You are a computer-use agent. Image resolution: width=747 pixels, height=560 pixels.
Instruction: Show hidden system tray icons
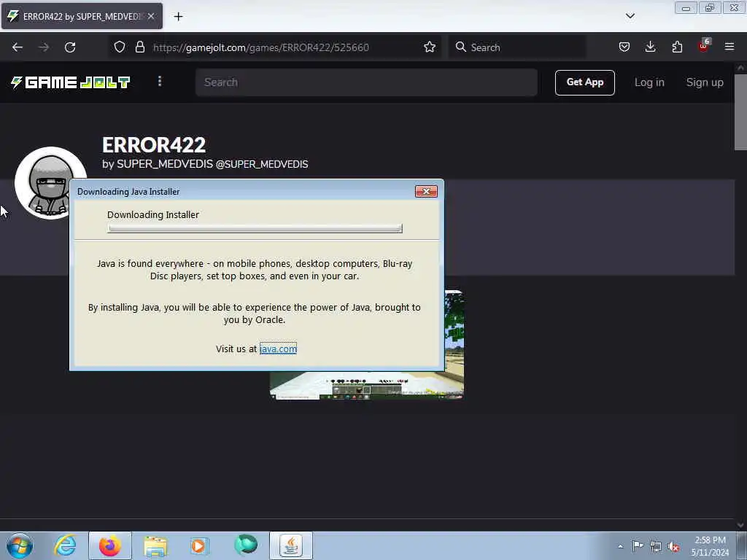point(620,546)
